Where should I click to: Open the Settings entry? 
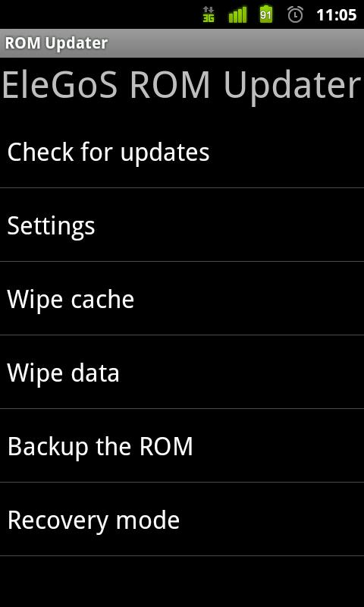[182, 225]
